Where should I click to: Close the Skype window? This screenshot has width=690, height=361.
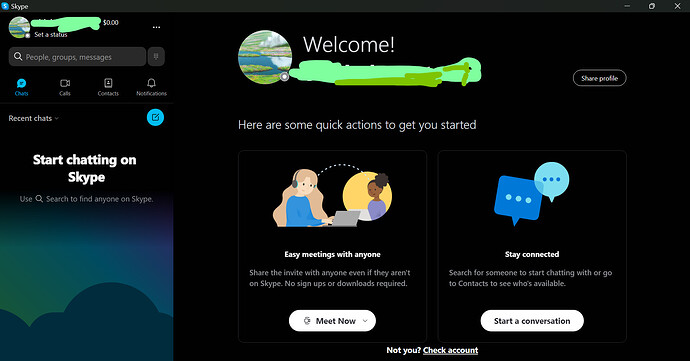click(677, 6)
